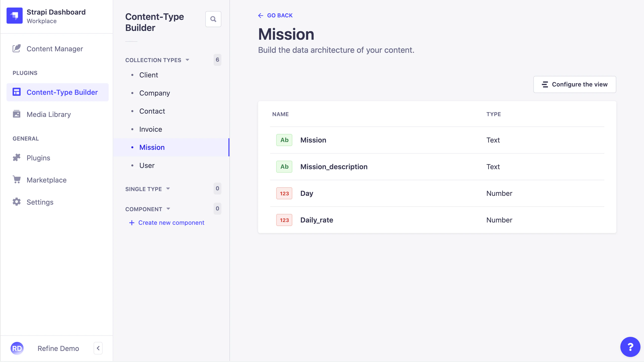Screen dimensions: 644x362
Task: Click the Configure the view button
Action: click(x=575, y=84)
